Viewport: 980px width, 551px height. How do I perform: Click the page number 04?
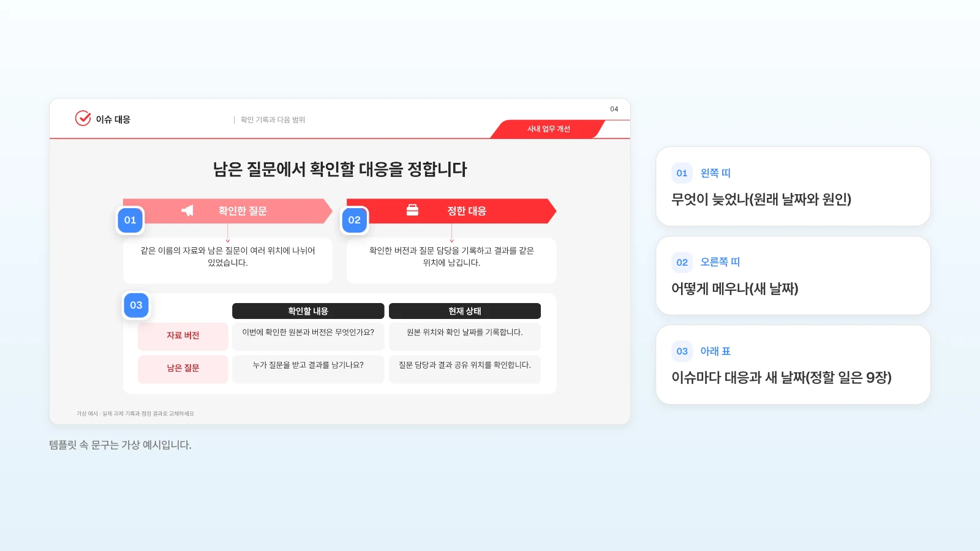coord(614,109)
